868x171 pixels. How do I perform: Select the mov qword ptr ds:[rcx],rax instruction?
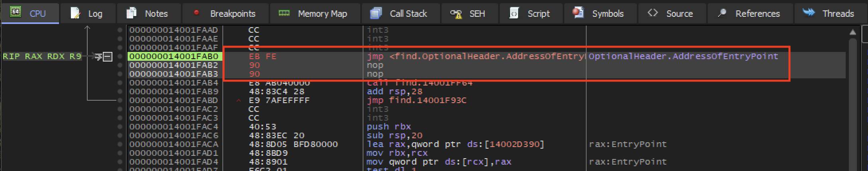point(439,162)
